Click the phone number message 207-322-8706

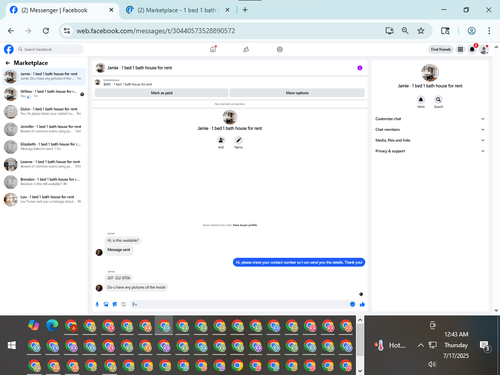point(119,278)
